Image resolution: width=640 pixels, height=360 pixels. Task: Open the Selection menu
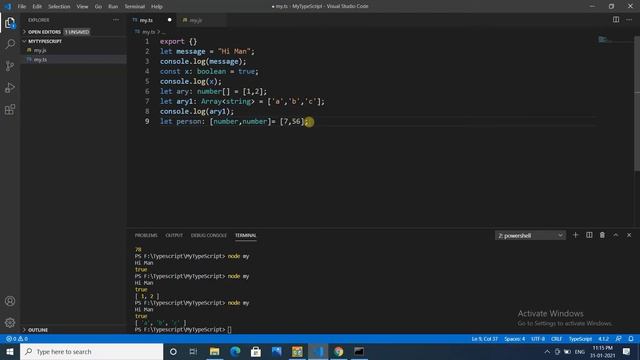(x=59, y=6)
